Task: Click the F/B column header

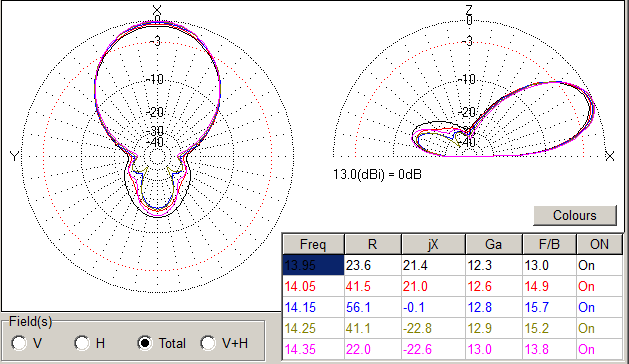Action: 549,244
